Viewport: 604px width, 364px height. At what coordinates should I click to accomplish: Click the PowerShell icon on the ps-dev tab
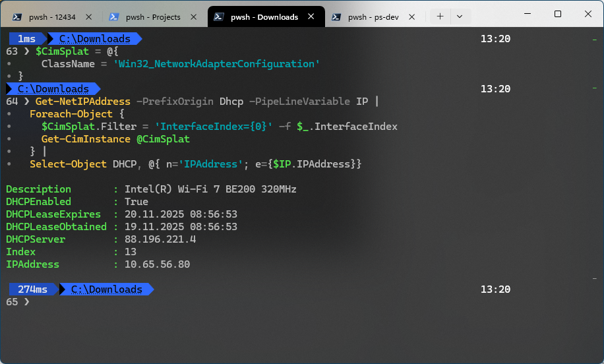pyautogui.click(x=336, y=17)
